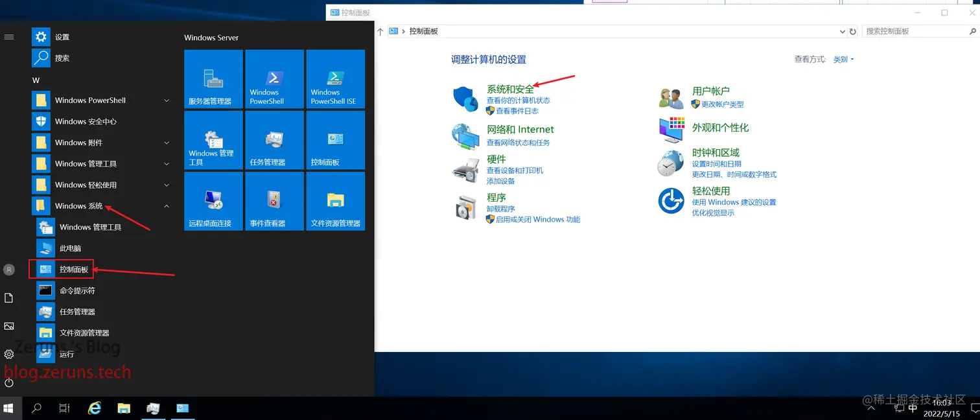Screen dimensions: 980x420
Task: Open 网络和 Internet category link
Action: [520, 130]
